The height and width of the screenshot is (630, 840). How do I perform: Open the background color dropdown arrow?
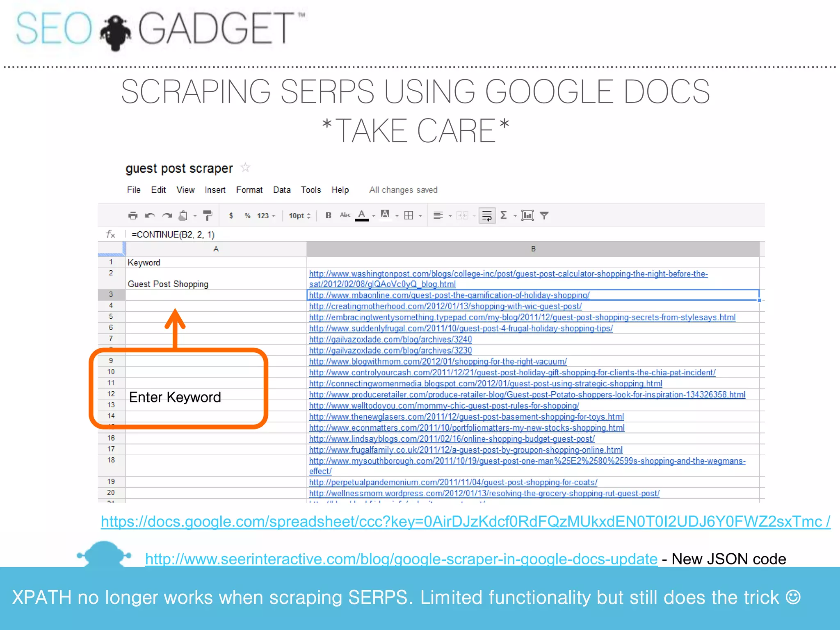(397, 216)
